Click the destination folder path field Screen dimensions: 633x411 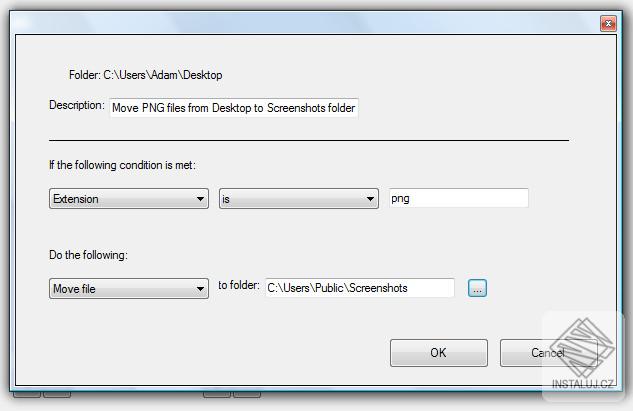[360, 288]
